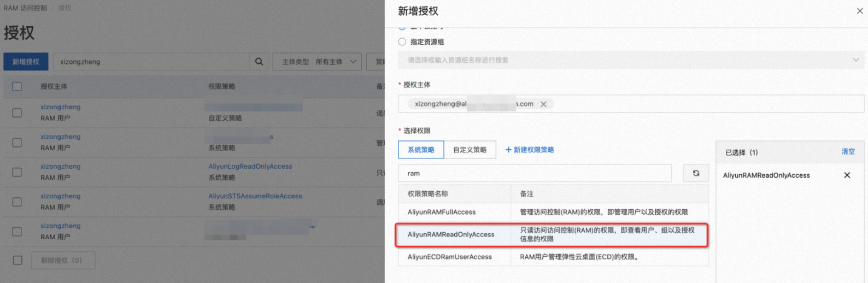The height and width of the screenshot is (283, 868).
Task: Close the 新增授权 panel
Action: (x=859, y=11)
